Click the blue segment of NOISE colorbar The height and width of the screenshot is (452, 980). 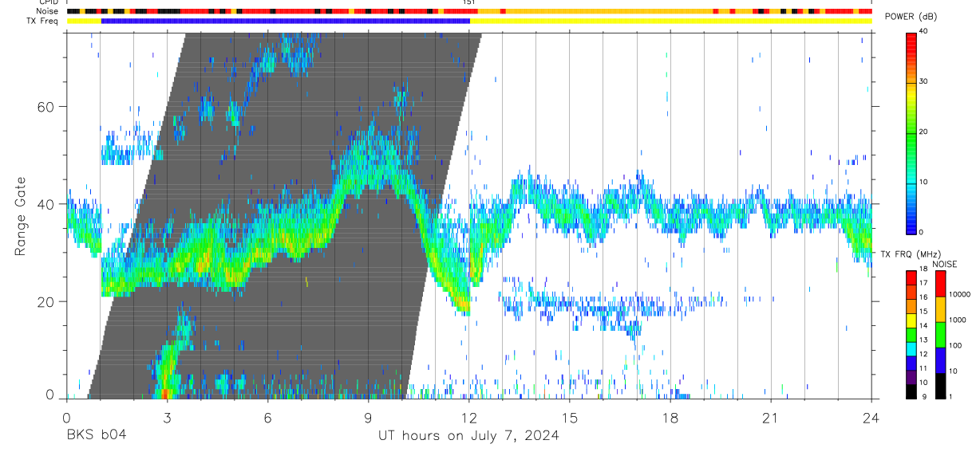click(941, 359)
